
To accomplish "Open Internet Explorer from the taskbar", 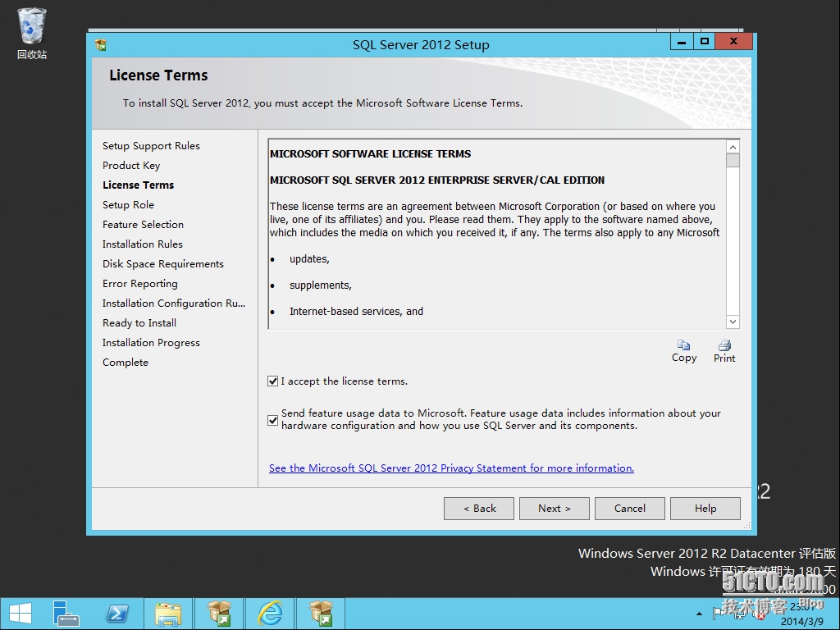I will point(271,614).
